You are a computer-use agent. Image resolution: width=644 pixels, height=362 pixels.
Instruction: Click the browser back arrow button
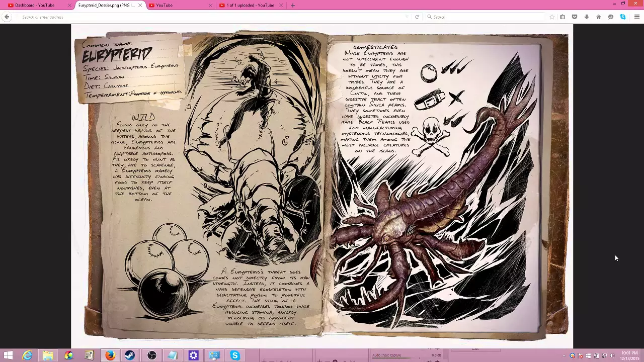(7, 17)
